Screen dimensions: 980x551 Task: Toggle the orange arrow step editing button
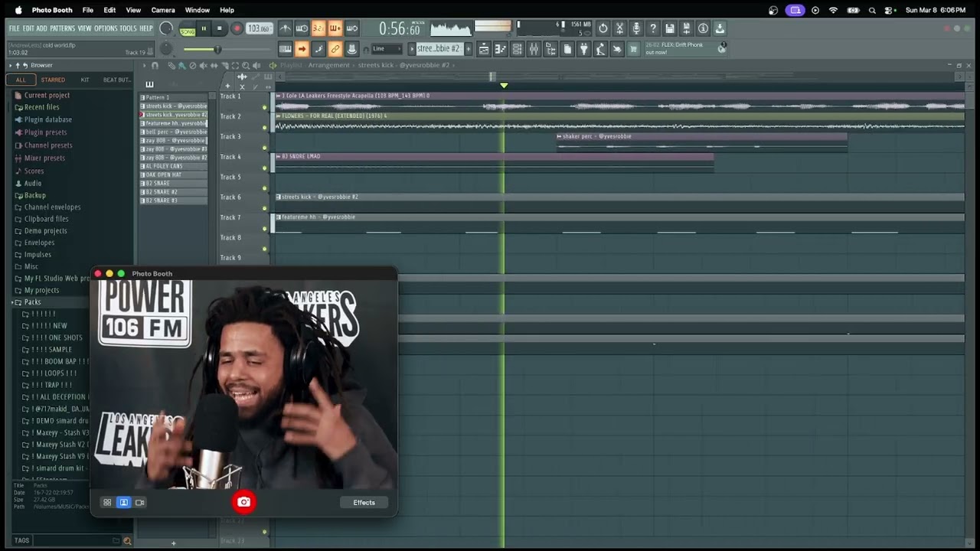[x=302, y=49]
